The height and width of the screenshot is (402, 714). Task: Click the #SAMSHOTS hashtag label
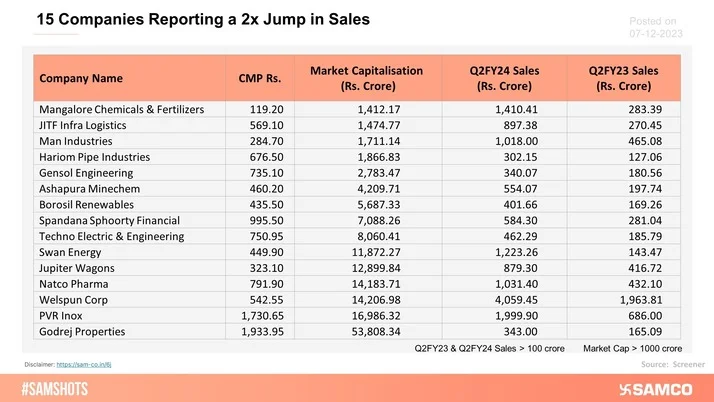62,386
